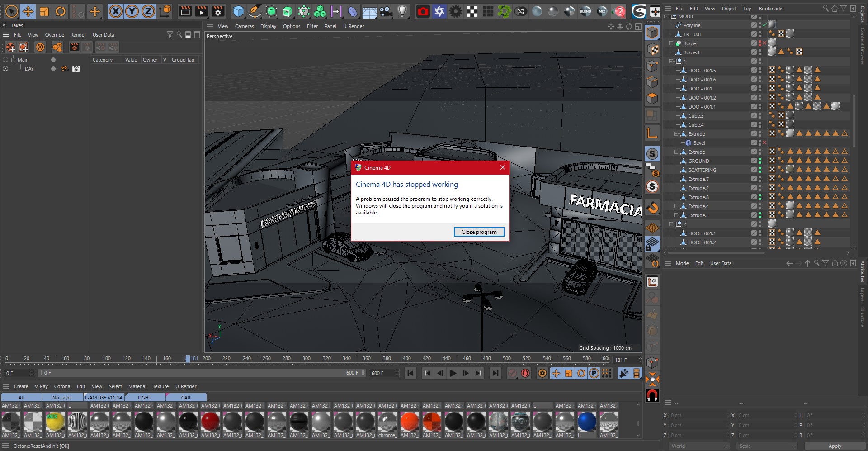This screenshot has width=868, height=451.
Task: Collapse the Extrude containing Bevel
Action: coord(676,134)
